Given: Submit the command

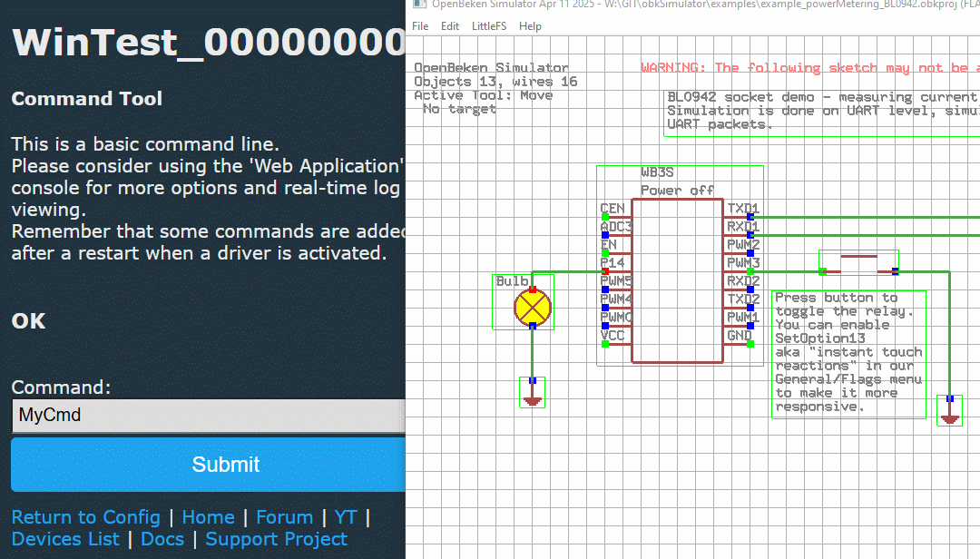Looking at the screenshot, I should [x=209, y=465].
